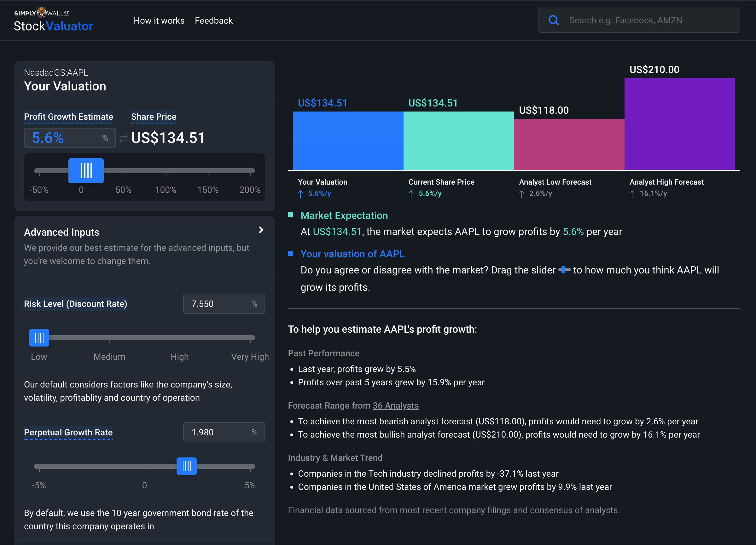756x545 pixels.
Task: Click the magnifying glass search icon
Action: coord(553,20)
